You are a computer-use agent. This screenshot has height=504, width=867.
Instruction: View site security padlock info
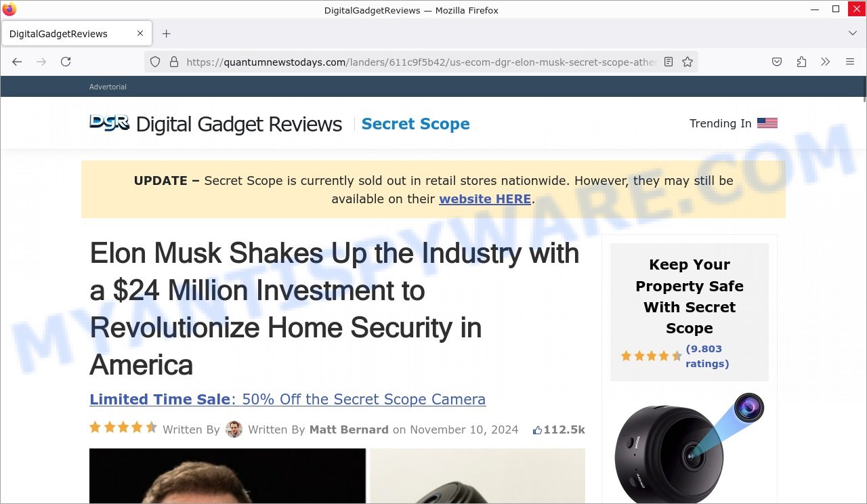click(174, 62)
